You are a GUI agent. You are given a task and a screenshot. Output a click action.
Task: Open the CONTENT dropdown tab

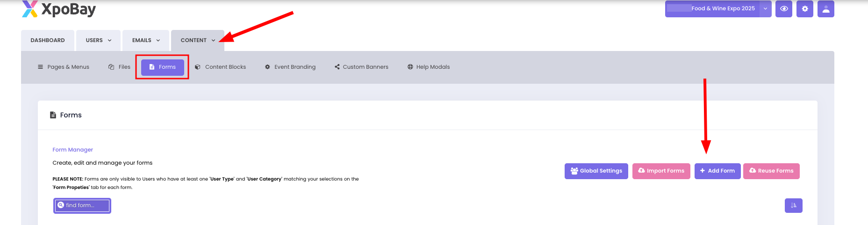(198, 40)
